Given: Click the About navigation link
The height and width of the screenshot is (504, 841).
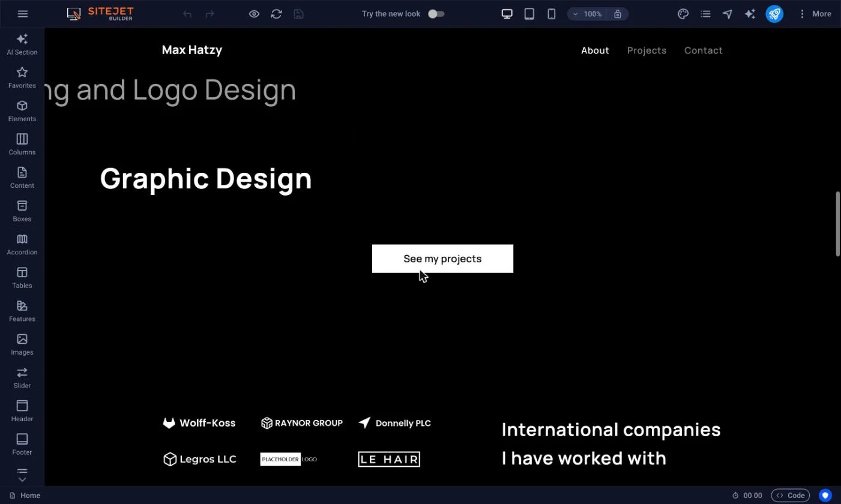Looking at the screenshot, I should point(595,50).
